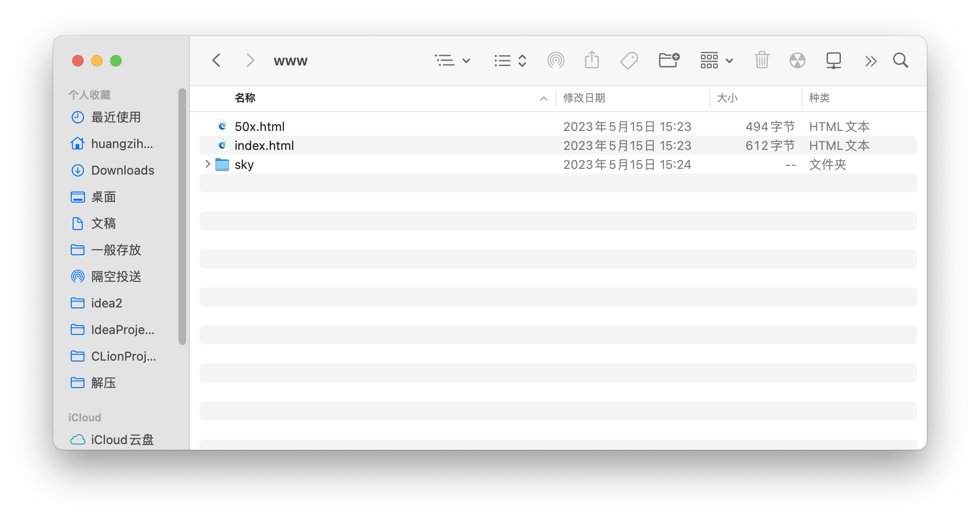Click the Tags toolbar icon
980x520 pixels.
coord(629,60)
